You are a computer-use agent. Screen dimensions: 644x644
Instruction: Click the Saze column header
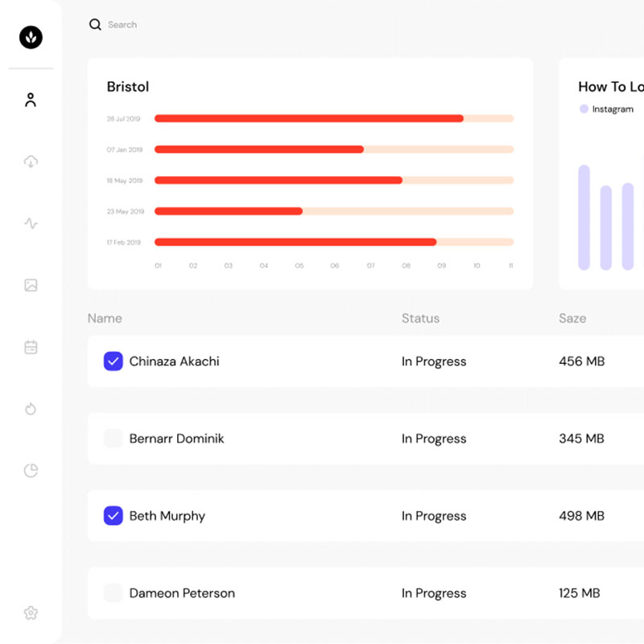(572, 319)
